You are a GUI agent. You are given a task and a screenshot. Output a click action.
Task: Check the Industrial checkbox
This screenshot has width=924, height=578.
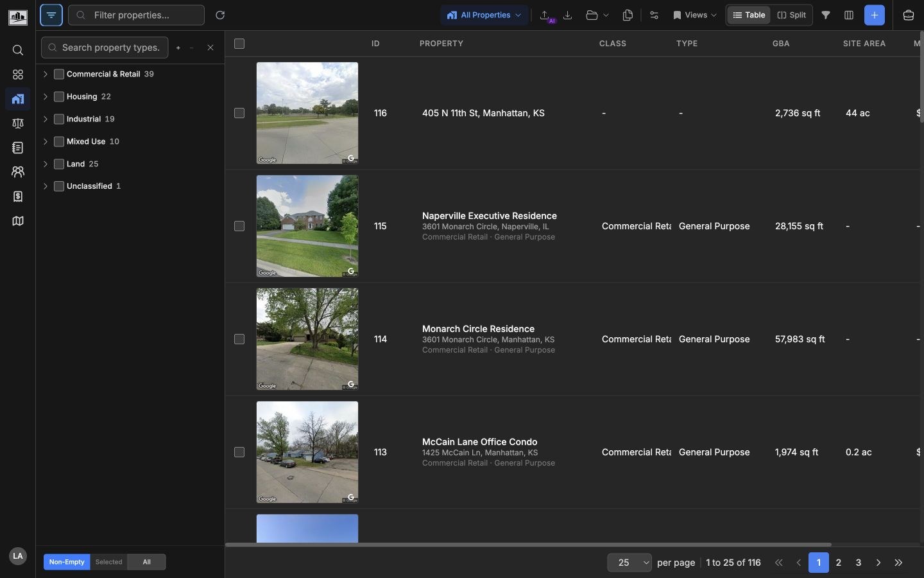59,119
